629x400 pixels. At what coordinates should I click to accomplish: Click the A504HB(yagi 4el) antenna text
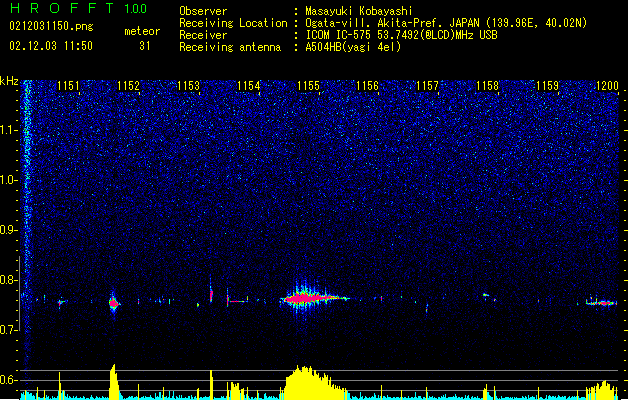pos(353,47)
